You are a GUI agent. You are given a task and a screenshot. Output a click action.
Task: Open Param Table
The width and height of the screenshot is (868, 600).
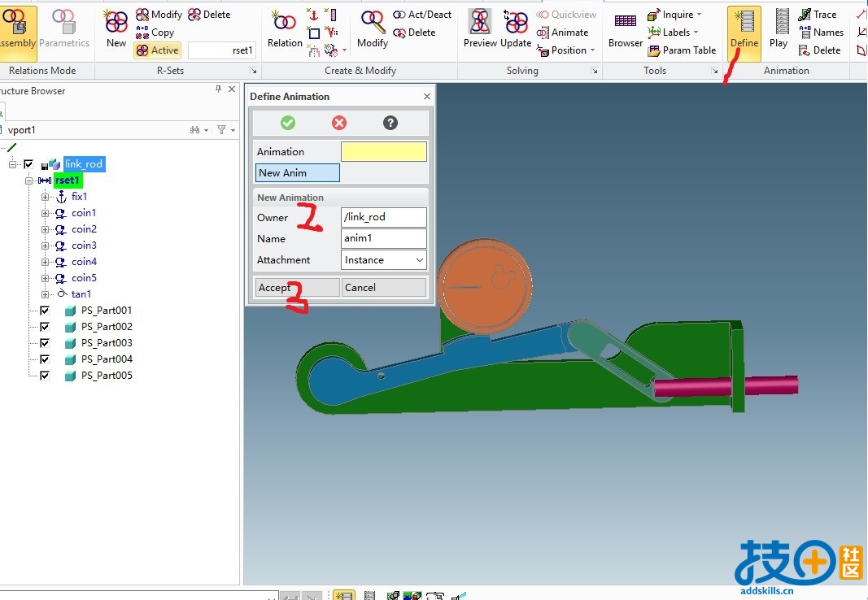(x=682, y=50)
